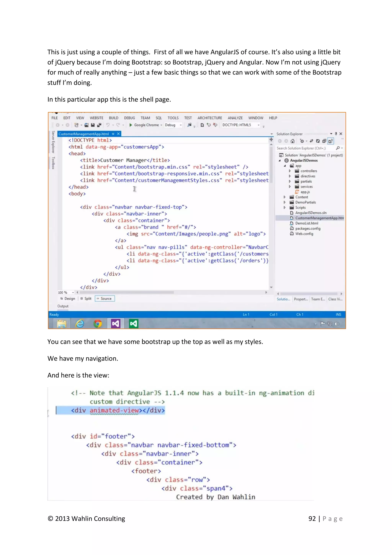This screenshot has width=392, height=555.
Task: Open the Toolbox side tab
Action: [53, 163]
